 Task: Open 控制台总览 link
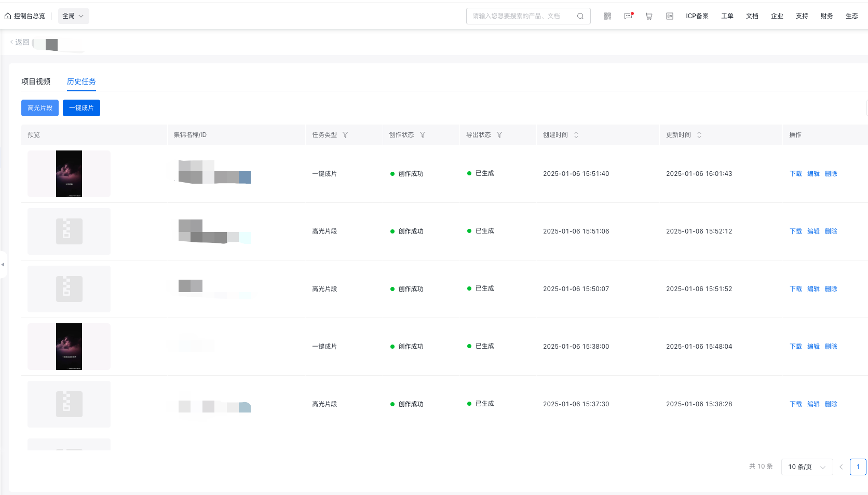pyautogui.click(x=30, y=16)
